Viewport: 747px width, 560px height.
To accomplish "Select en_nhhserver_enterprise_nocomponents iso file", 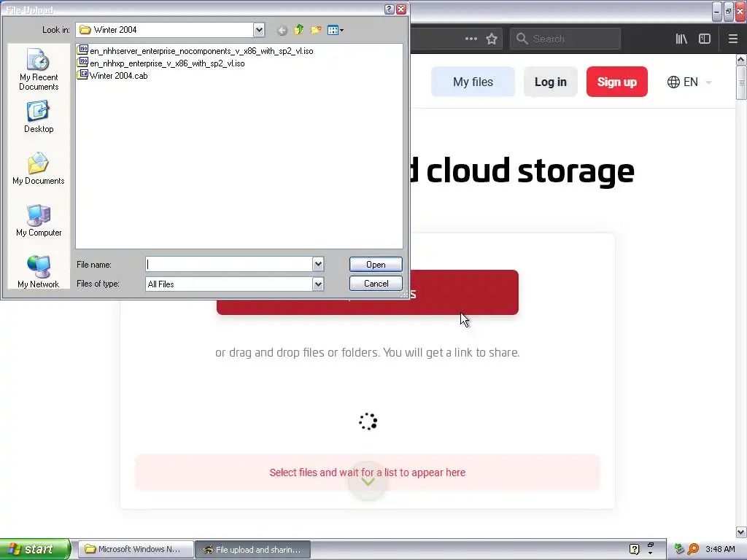I will (196, 50).
